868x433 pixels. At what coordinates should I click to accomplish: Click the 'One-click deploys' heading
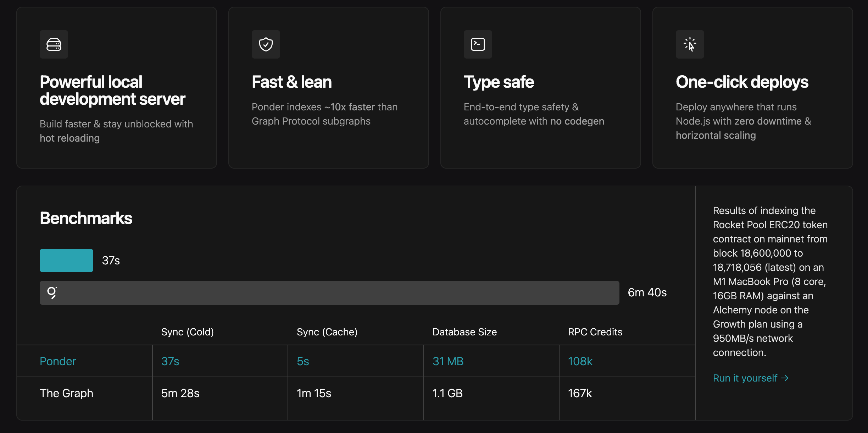coord(742,82)
